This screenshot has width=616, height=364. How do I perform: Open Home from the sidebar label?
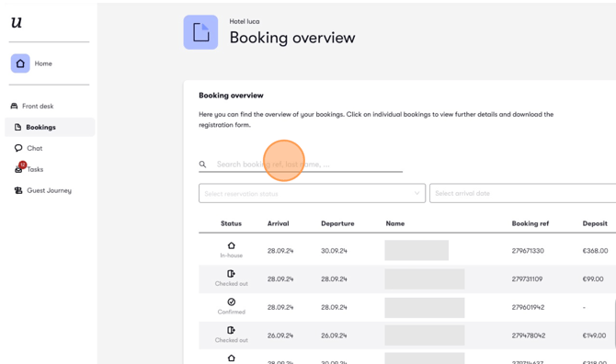click(43, 63)
